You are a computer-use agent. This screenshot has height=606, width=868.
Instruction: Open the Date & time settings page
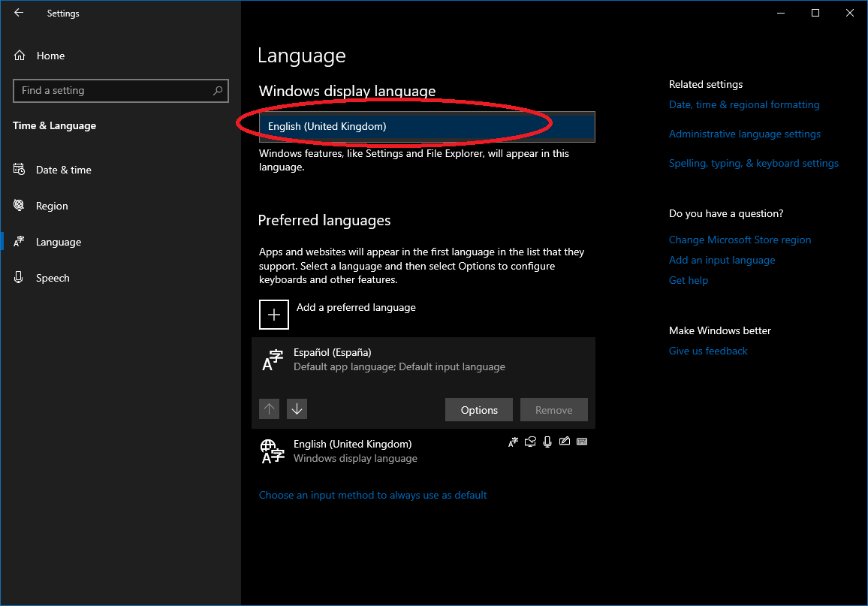pos(121,170)
